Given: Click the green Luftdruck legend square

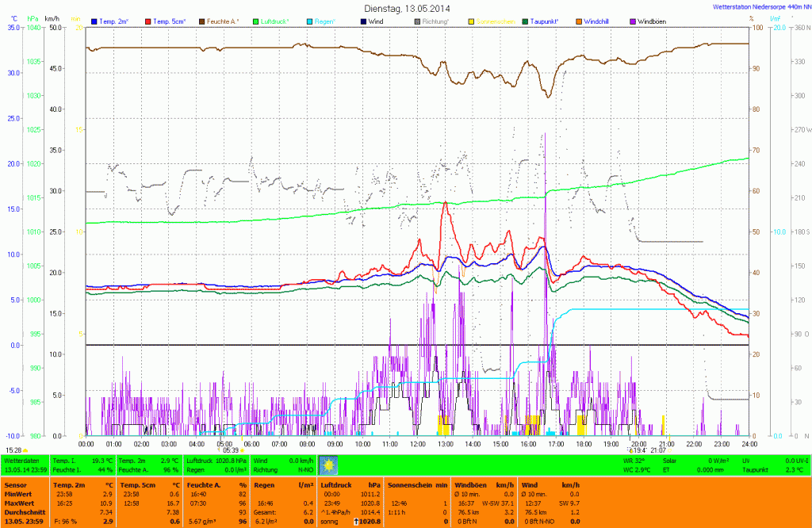Looking at the screenshot, I should pyautogui.click(x=256, y=21).
